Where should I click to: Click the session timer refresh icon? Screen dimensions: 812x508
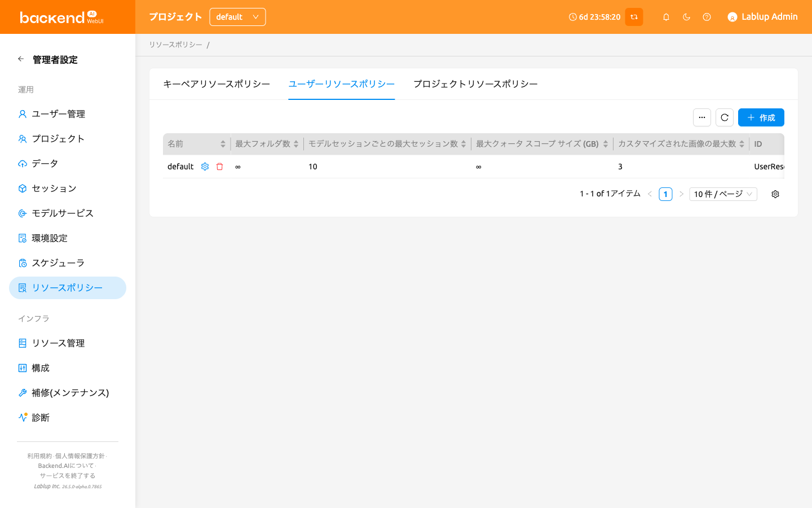634,17
